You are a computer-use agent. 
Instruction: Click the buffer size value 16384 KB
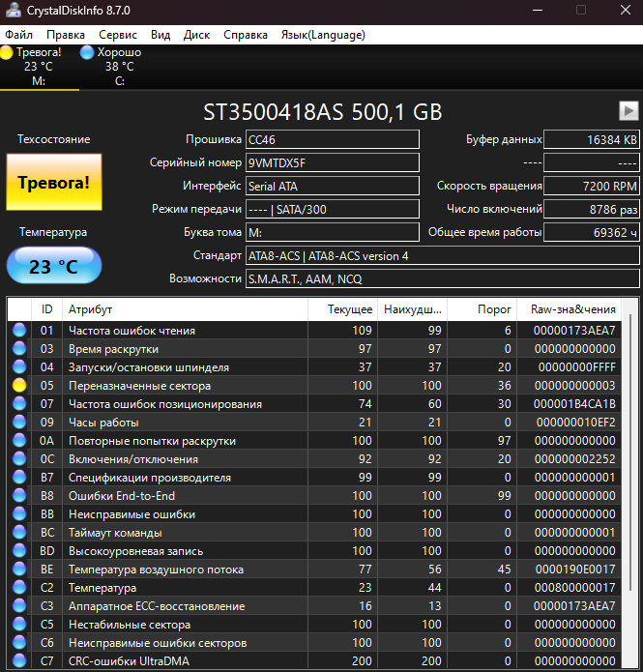592,139
